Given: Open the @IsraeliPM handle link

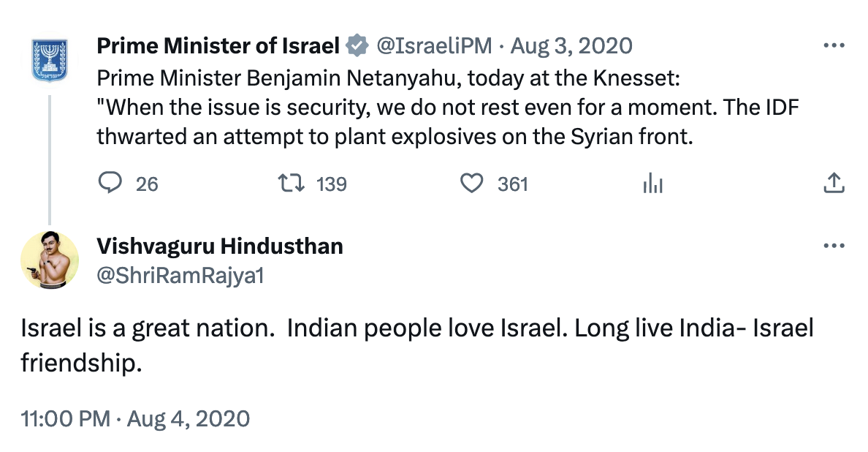Looking at the screenshot, I should (435, 46).
